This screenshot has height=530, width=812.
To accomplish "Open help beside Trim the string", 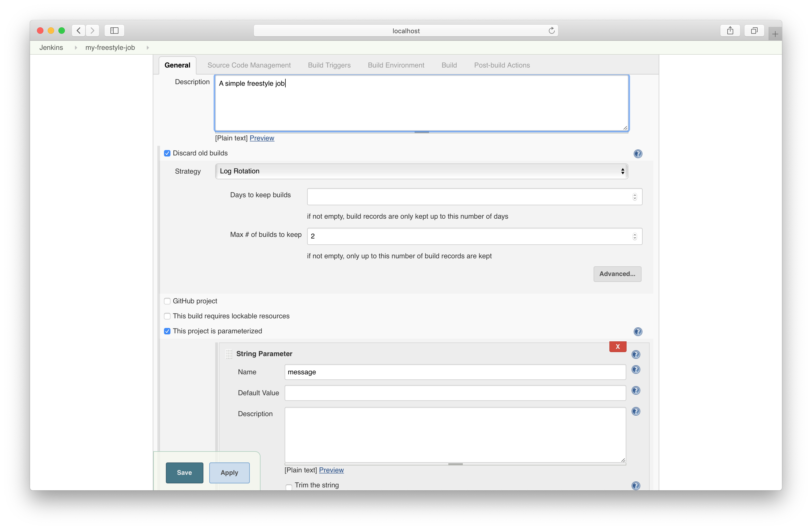I will (x=636, y=486).
